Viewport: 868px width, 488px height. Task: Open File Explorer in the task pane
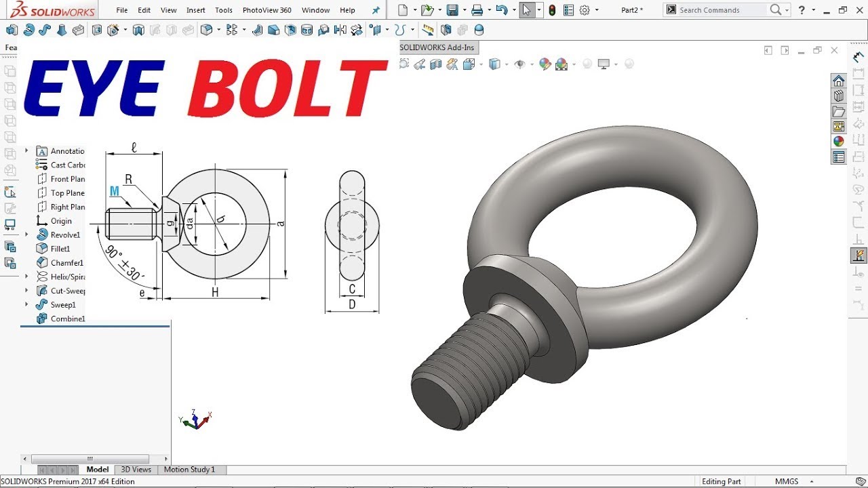click(839, 111)
